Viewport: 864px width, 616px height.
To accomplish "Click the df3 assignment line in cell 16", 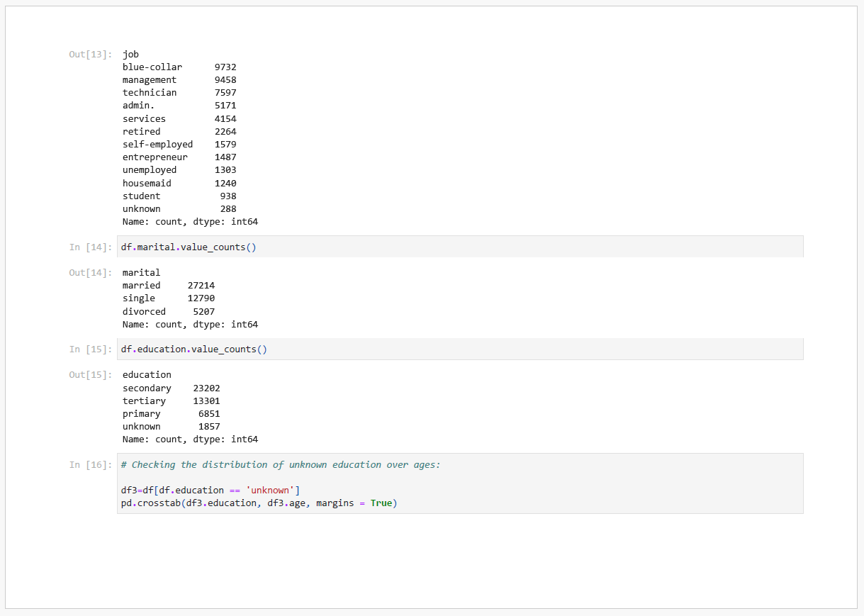I will [x=211, y=491].
